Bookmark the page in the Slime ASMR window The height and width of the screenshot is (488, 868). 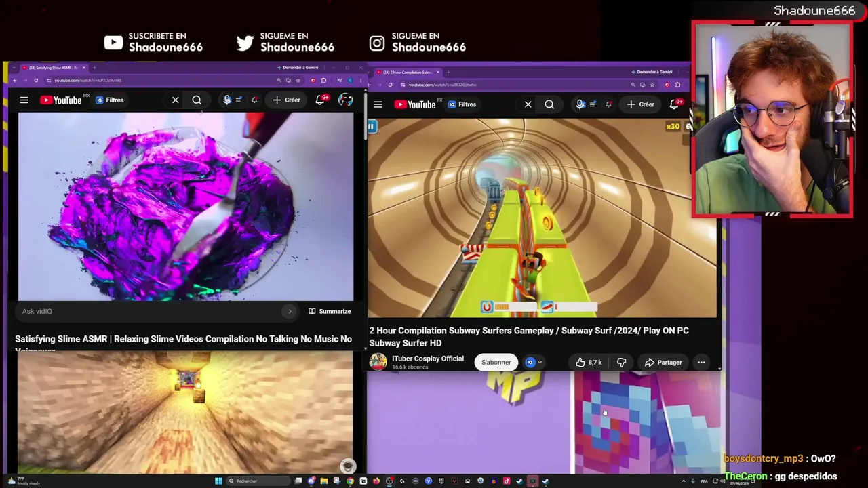click(x=298, y=80)
